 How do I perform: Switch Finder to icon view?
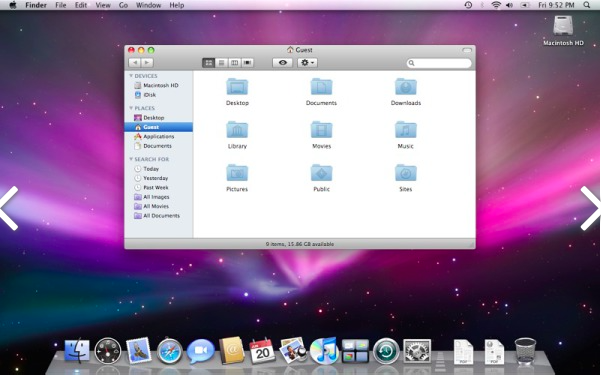pos(209,62)
